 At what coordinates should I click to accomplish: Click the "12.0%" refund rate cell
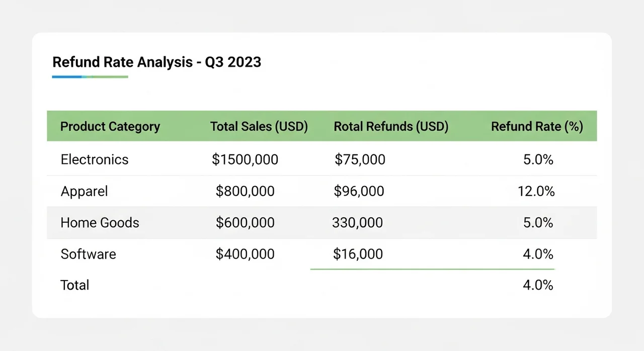536,191
